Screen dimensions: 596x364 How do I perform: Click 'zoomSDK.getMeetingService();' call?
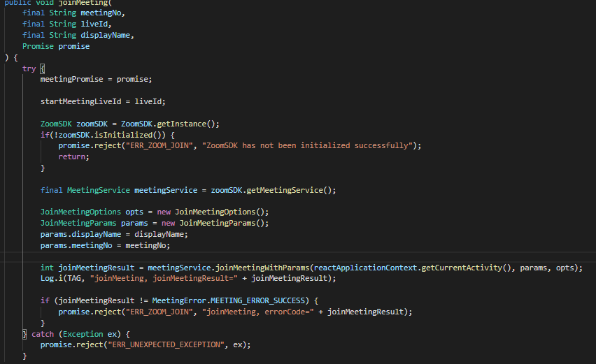tap(274, 190)
